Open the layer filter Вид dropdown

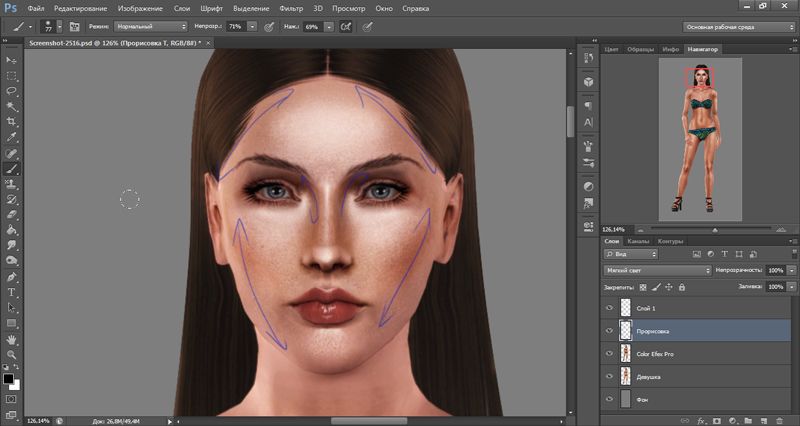pyautogui.click(x=631, y=254)
